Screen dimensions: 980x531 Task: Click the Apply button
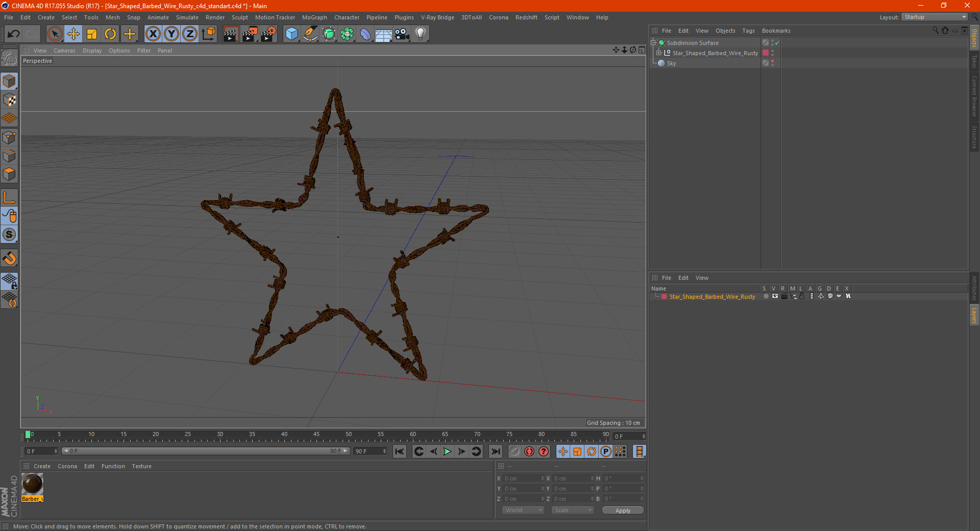pos(623,511)
